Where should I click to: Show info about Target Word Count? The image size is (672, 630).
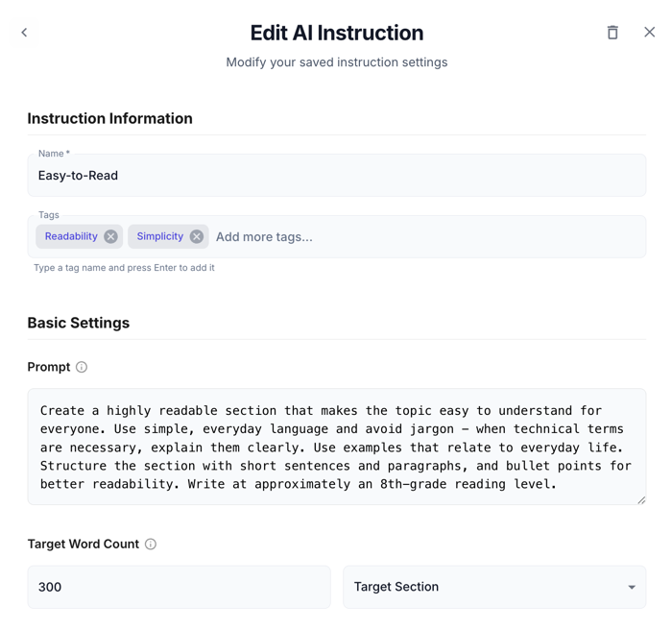(151, 544)
